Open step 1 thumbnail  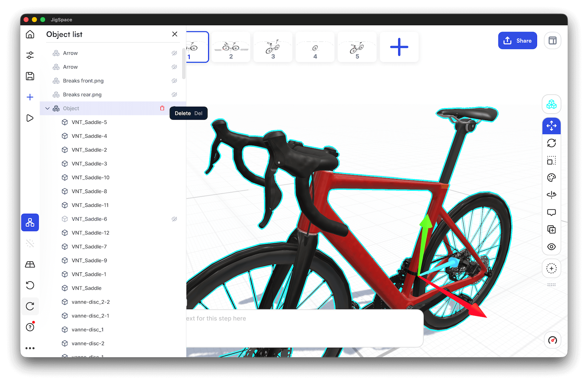197,47
